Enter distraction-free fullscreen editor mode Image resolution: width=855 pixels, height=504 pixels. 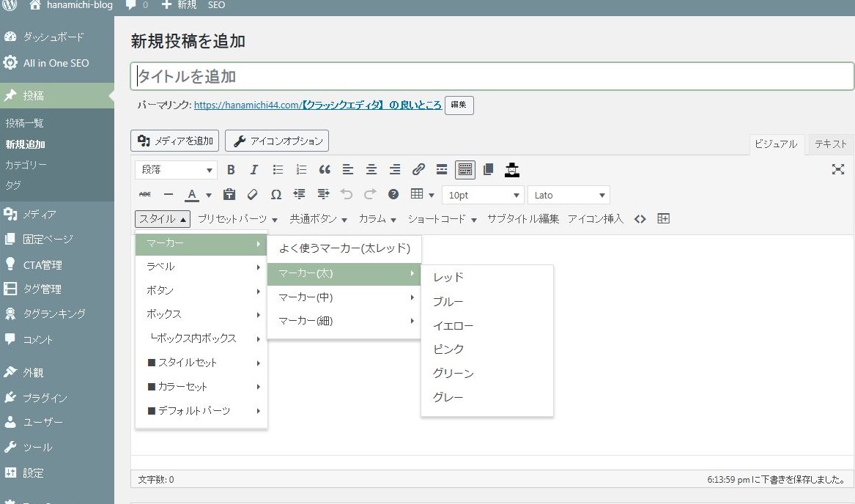[x=838, y=170]
